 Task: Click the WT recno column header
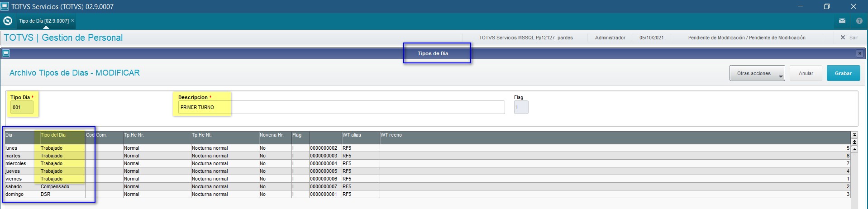615,138
